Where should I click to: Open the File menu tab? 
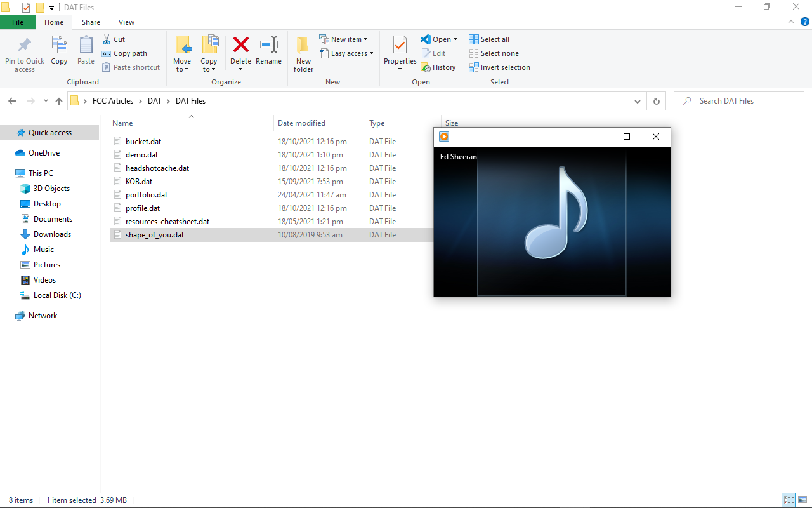(18, 22)
